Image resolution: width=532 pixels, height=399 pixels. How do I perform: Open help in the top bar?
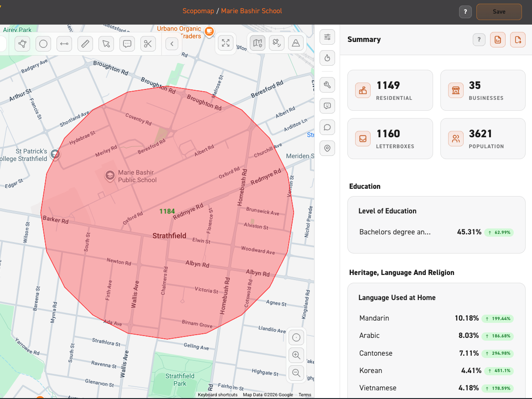[x=465, y=11]
